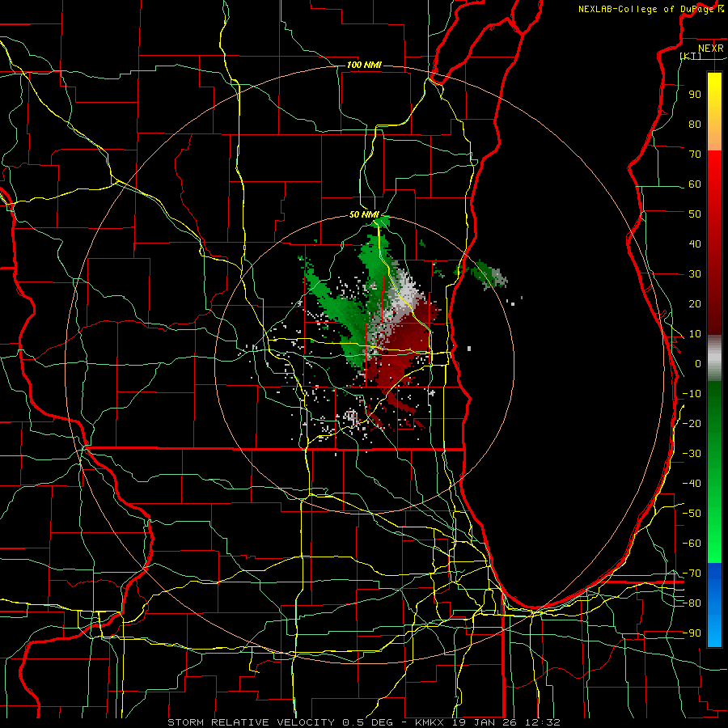
Task: Click the 0 value on the velocity scale
Action: 698,363
